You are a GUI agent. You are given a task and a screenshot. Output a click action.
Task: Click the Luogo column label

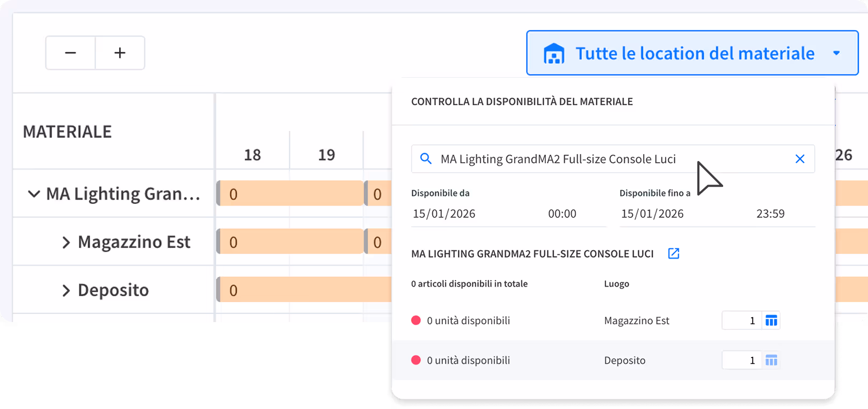point(616,283)
